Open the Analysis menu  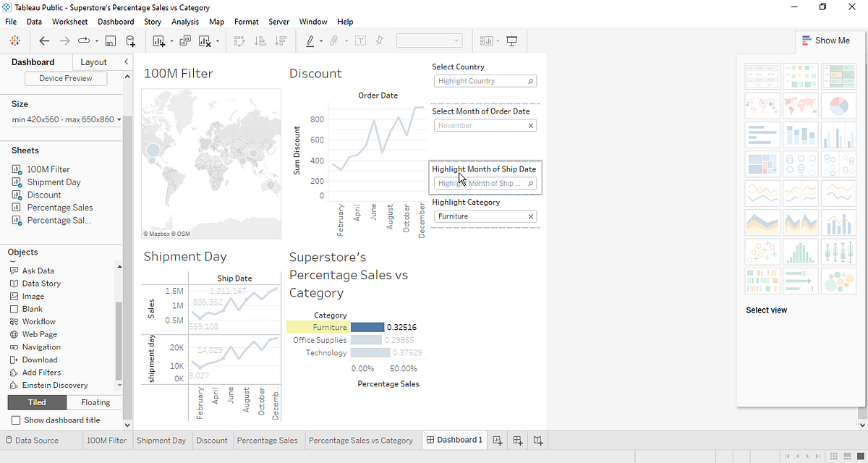185,22
